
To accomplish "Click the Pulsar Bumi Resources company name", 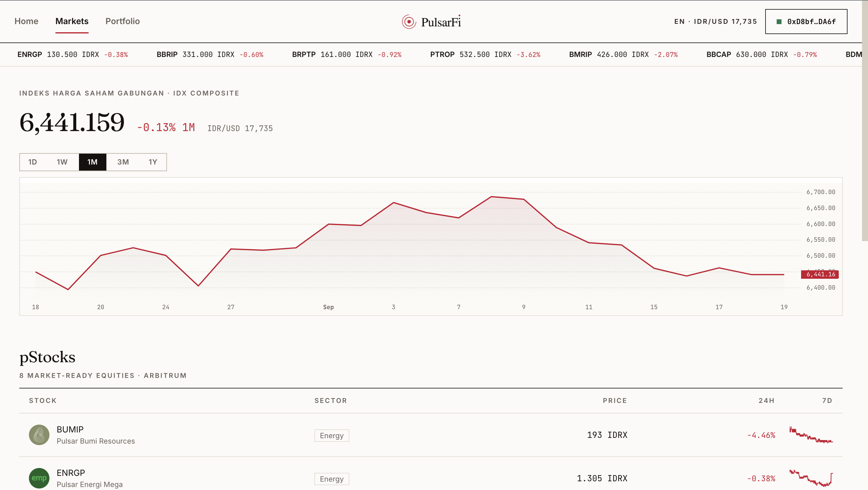I will [96, 441].
